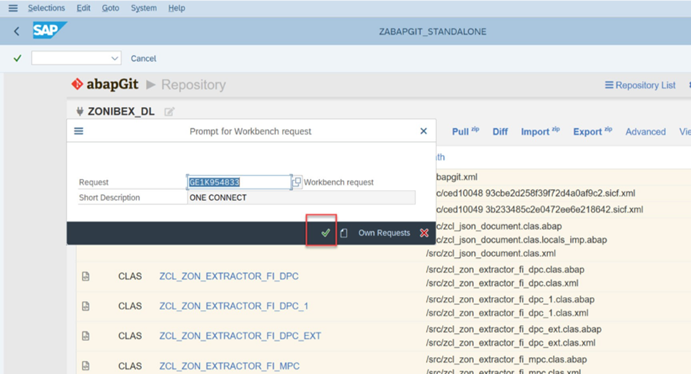Click the SAP logo
This screenshot has width=693, height=377.
[x=50, y=30]
